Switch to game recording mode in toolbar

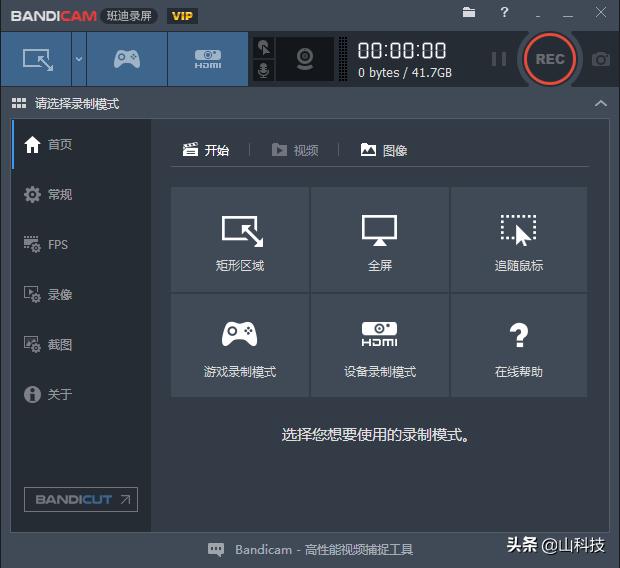coord(127,59)
